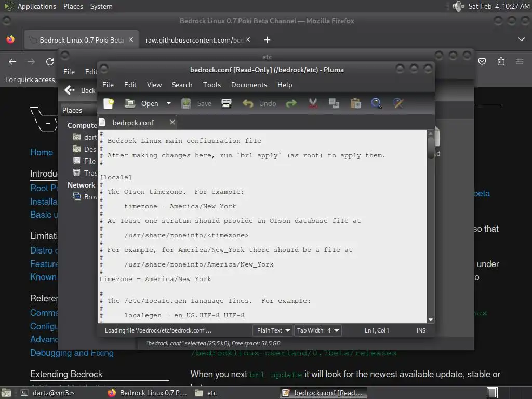
Task: Click the Paste clipboard icon
Action: point(355,103)
